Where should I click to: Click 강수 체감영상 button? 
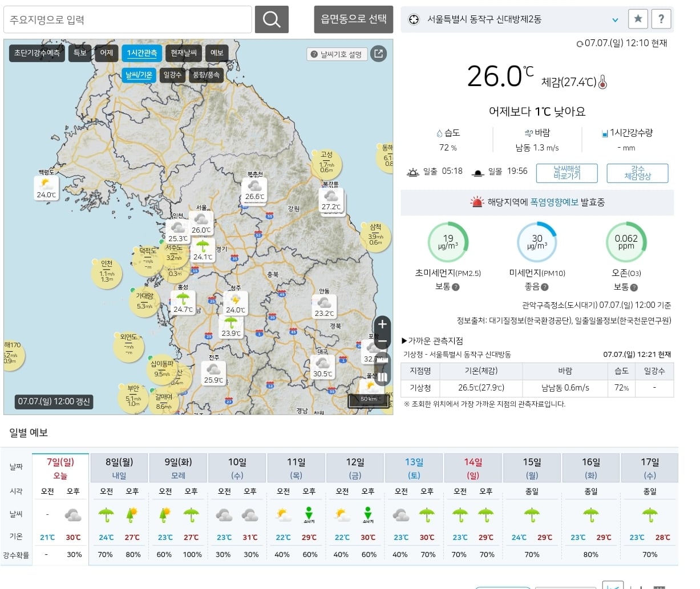tap(637, 173)
